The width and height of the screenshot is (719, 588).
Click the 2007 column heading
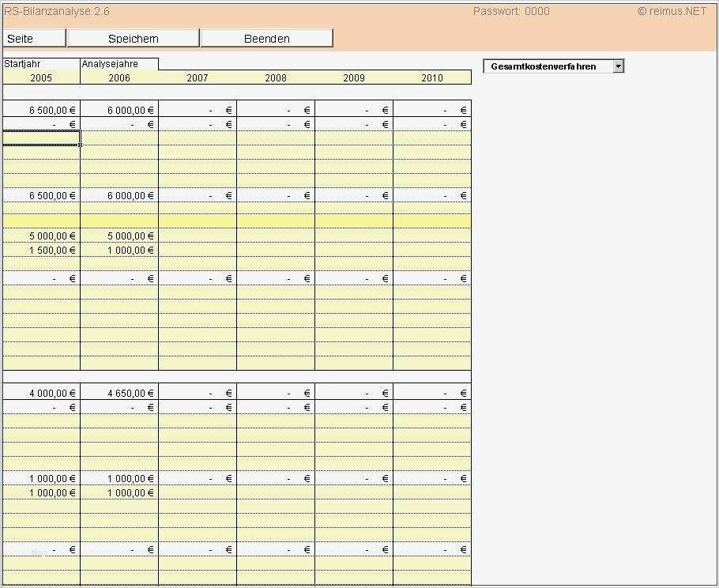click(197, 77)
